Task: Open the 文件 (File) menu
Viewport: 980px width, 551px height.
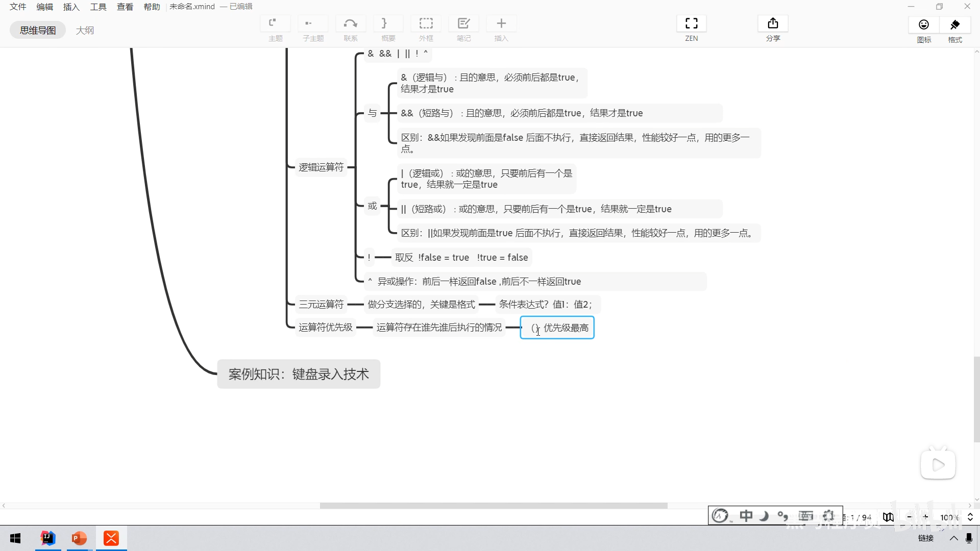Action: (17, 7)
